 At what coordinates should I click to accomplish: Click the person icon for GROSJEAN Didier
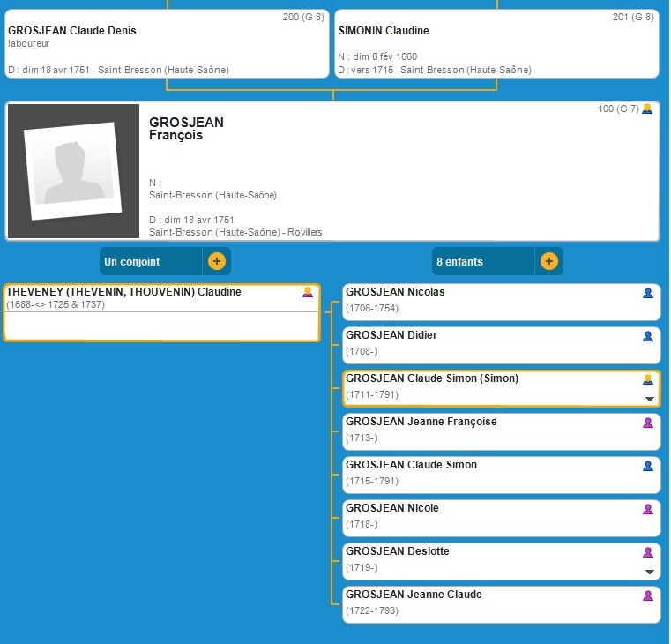point(648,336)
